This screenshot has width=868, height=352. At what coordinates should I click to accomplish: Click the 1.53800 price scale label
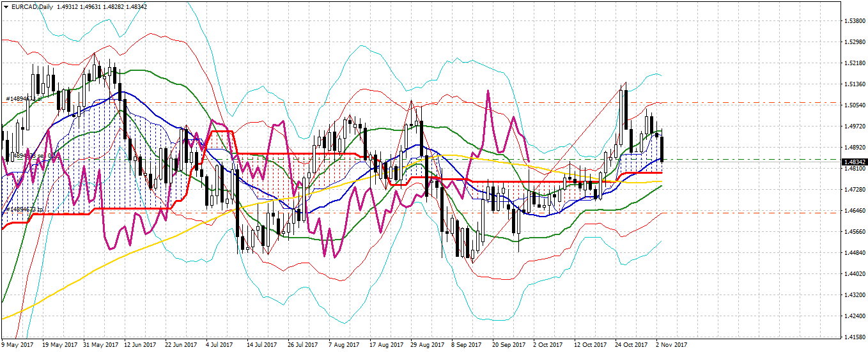(854, 21)
